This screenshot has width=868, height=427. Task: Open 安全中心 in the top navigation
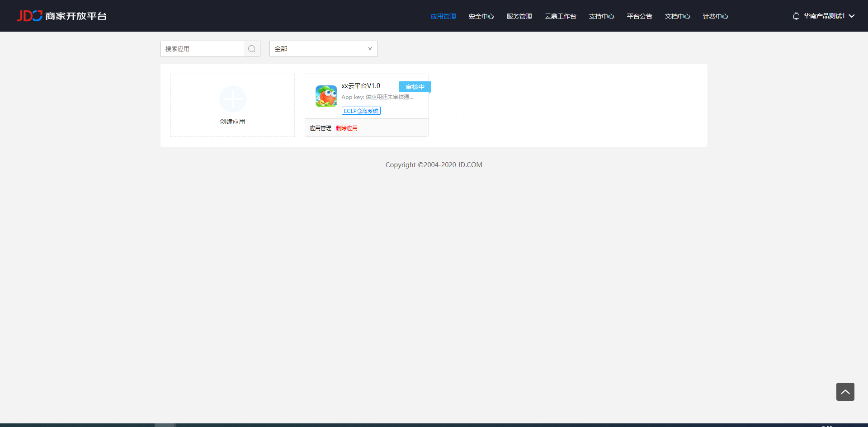pos(481,16)
